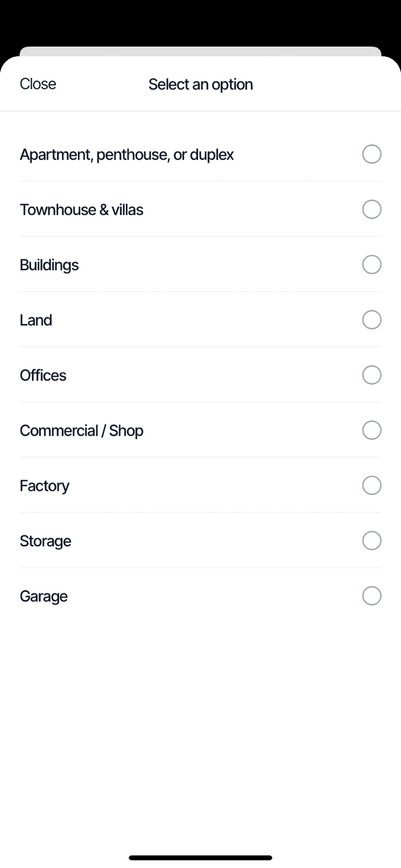
Task: Choose the Storage radio circle
Action: point(372,541)
